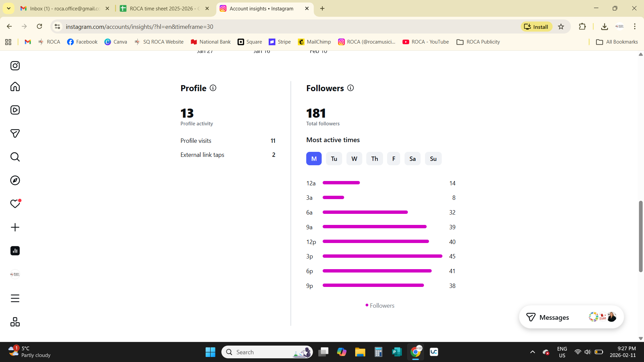This screenshot has height=362, width=644.
Task: Show hidden system tray icons
Action: click(532, 352)
